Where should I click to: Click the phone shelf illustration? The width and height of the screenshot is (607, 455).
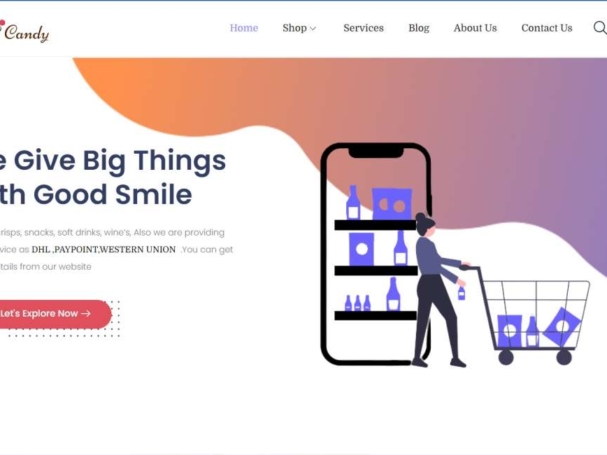pos(375,254)
